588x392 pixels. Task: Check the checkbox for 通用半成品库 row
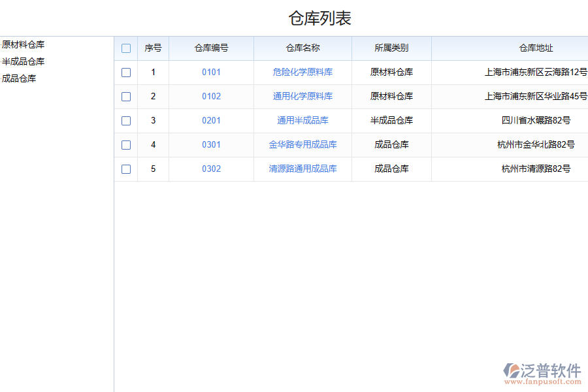point(126,120)
